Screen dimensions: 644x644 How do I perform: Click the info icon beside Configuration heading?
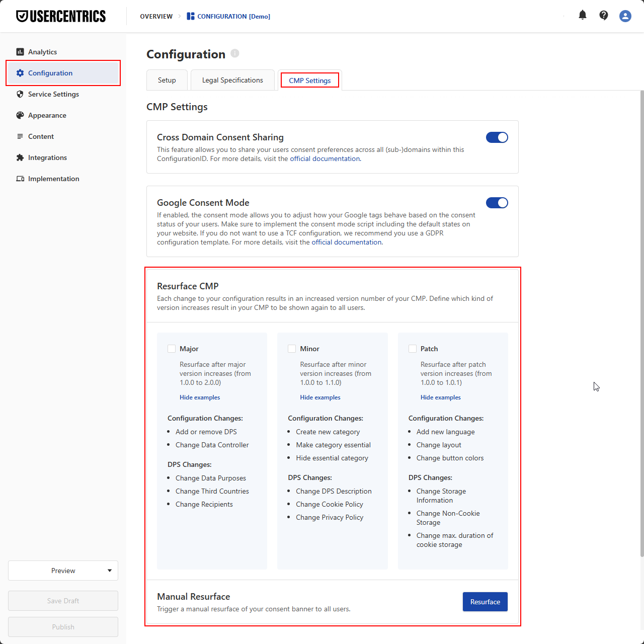[x=235, y=53]
